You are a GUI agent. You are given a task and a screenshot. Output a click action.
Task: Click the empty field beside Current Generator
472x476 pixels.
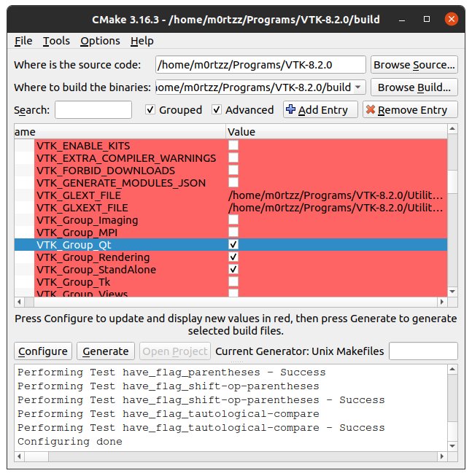[x=423, y=351]
